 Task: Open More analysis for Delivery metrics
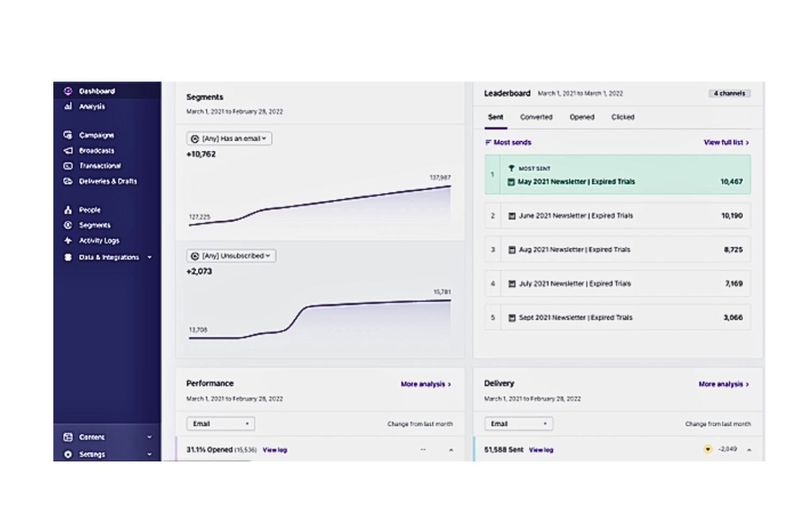(x=723, y=384)
